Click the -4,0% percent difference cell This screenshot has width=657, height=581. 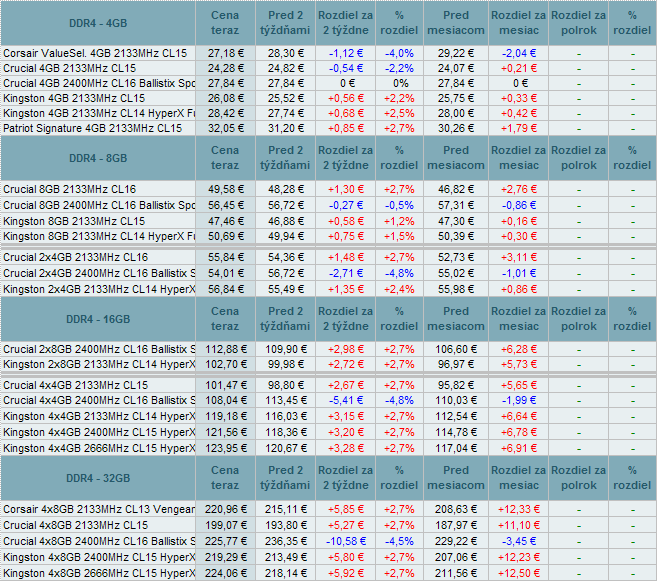point(399,53)
